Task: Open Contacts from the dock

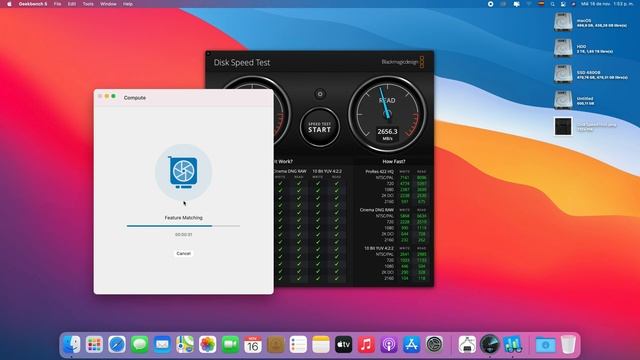Action: 276,345
